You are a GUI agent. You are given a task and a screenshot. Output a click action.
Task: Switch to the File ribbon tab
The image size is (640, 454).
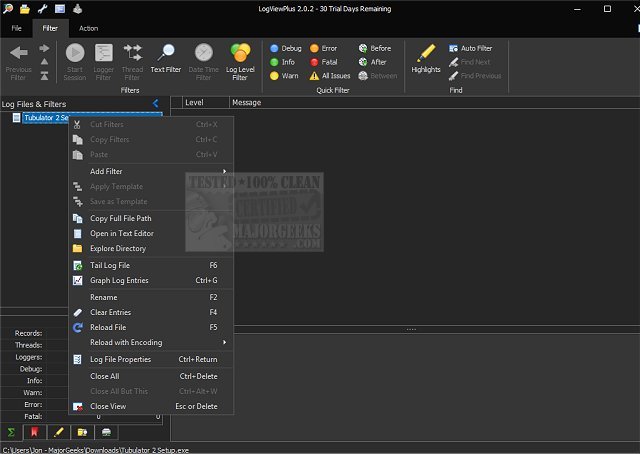16,28
